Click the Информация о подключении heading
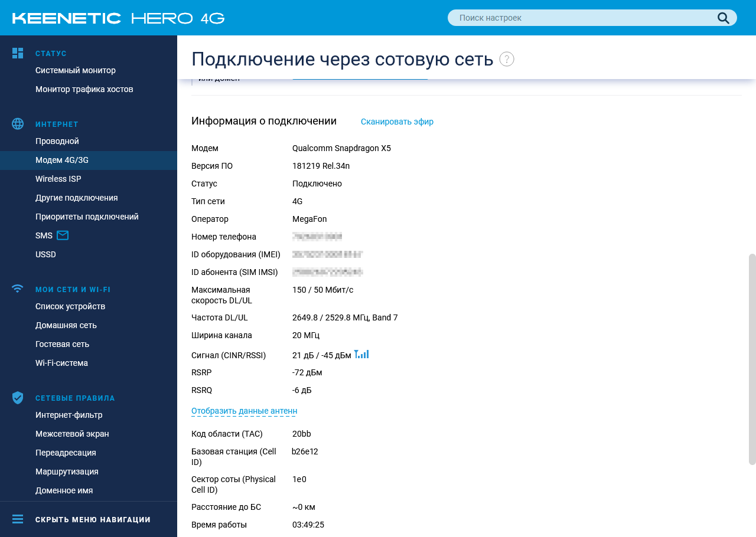Viewport: 756px width, 537px height. [x=264, y=121]
